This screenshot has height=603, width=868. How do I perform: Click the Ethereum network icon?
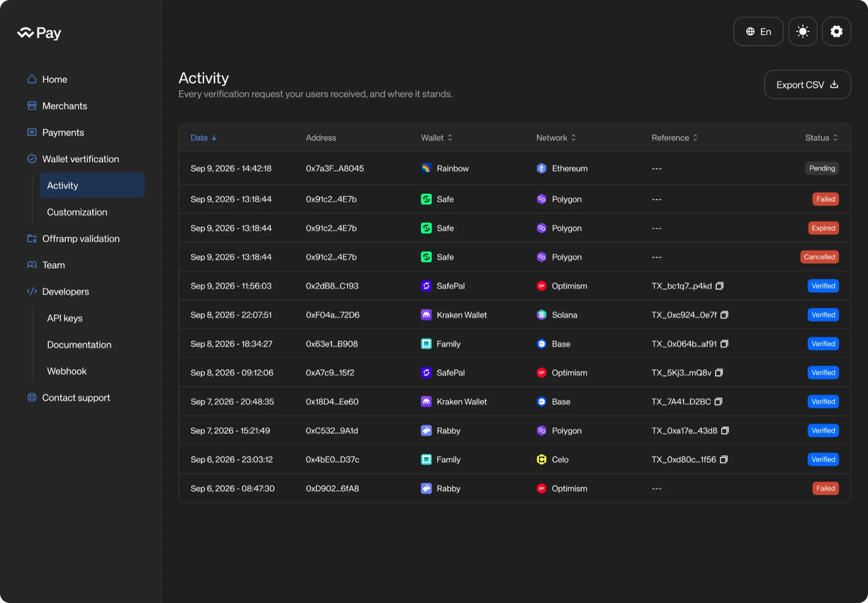[x=541, y=168]
